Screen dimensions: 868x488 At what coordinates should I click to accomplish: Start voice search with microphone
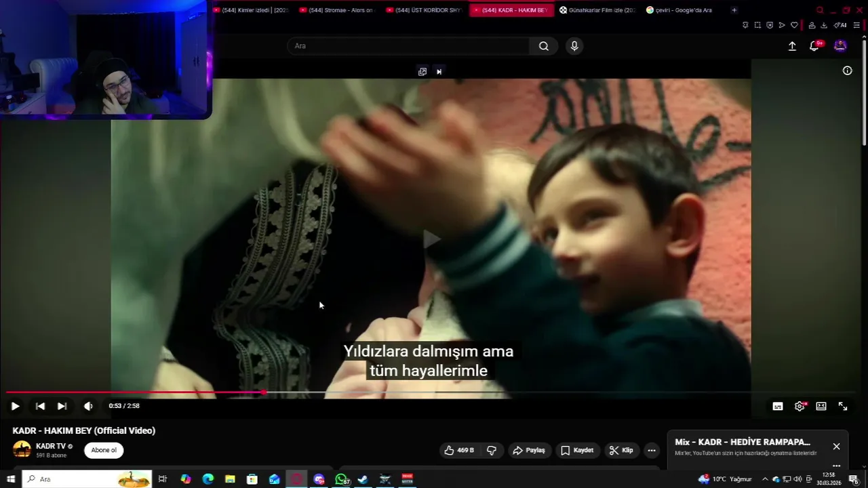tap(574, 46)
